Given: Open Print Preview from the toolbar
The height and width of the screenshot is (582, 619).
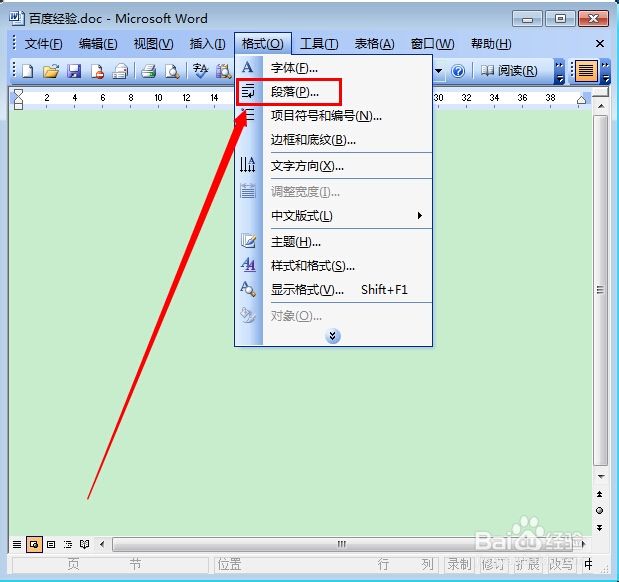Looking at the screenshot, I should pyautogui.click(x=172, y=71).
